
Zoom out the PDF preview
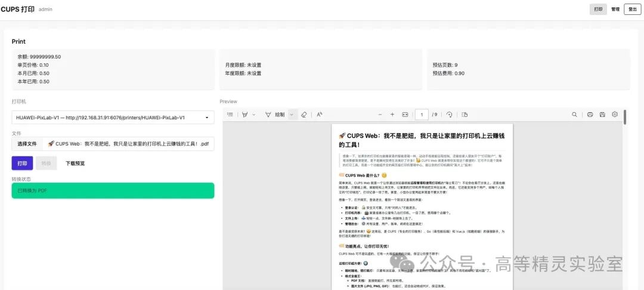click(380, 115)
